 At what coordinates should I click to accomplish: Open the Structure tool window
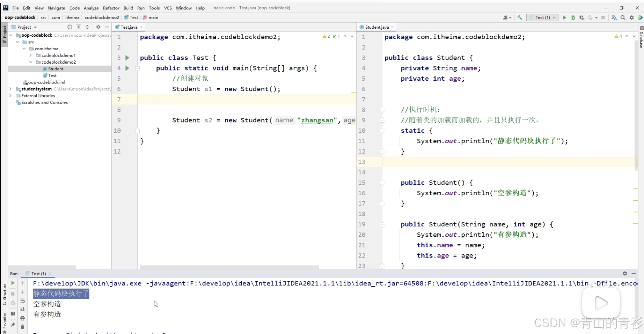point(5,294)
